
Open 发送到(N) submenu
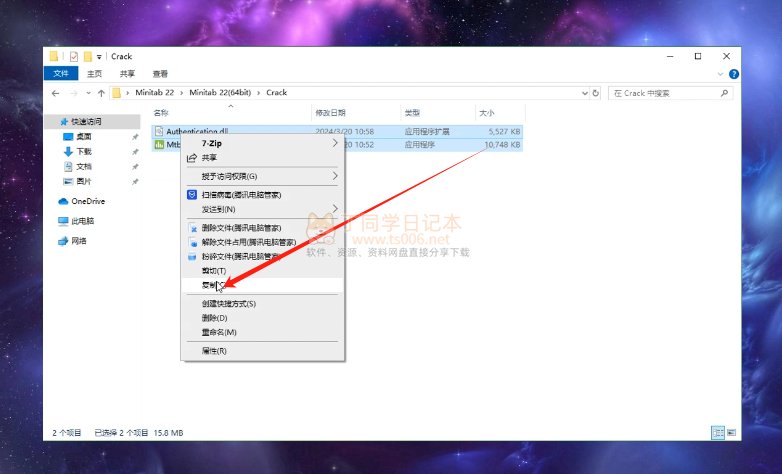(x=262, y=209)
